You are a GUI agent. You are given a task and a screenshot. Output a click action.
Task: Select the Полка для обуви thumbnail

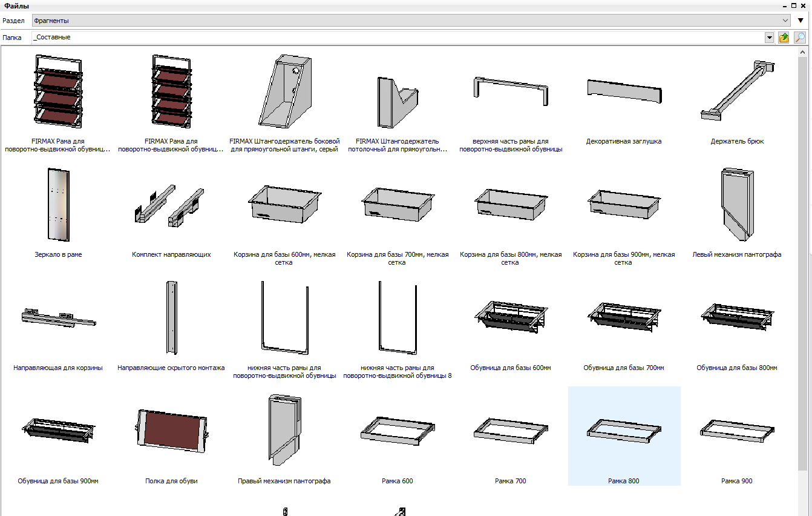[171, 430]
